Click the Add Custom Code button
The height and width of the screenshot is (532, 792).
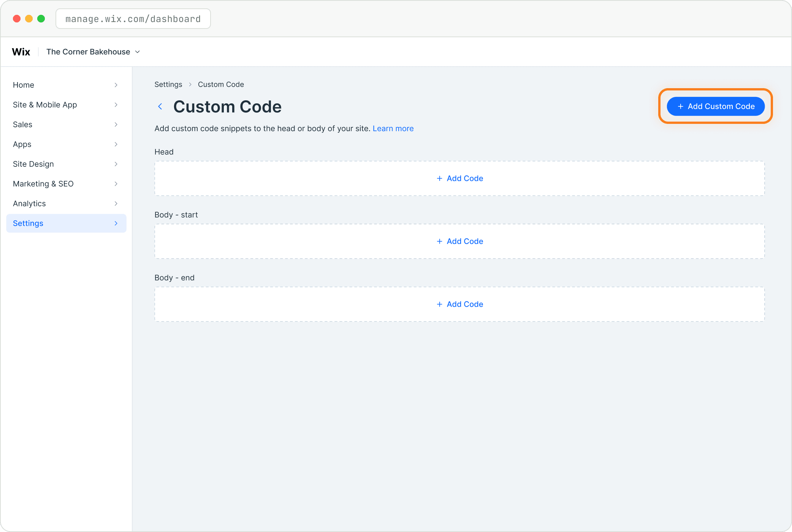pyautogui.click(x=716, y=106)
